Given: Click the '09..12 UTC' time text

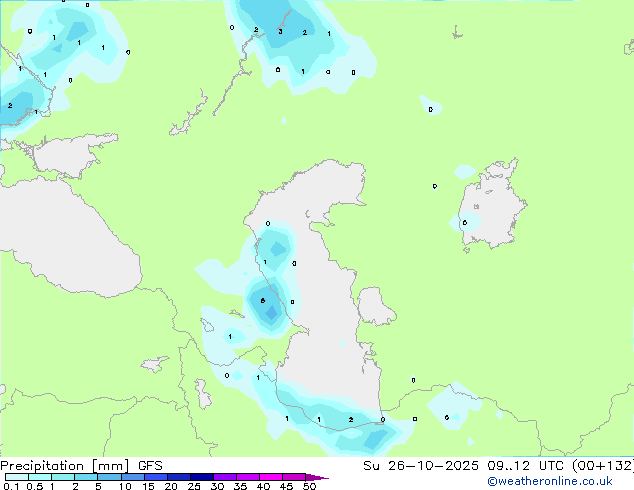Looking at the screenshot, I should coord(526,466).
